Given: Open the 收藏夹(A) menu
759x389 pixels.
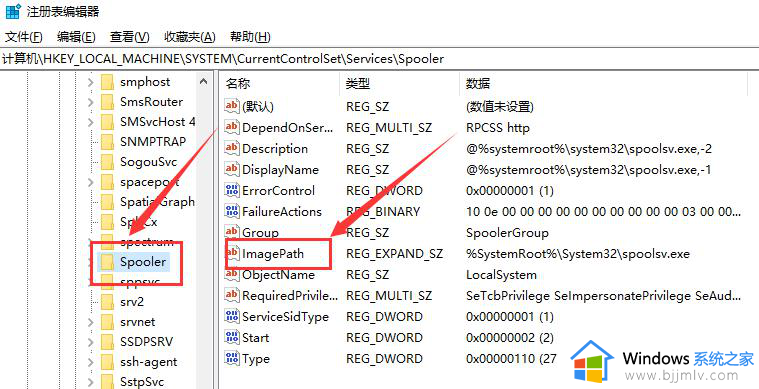Looking at the screenshot, I should 189,37.
